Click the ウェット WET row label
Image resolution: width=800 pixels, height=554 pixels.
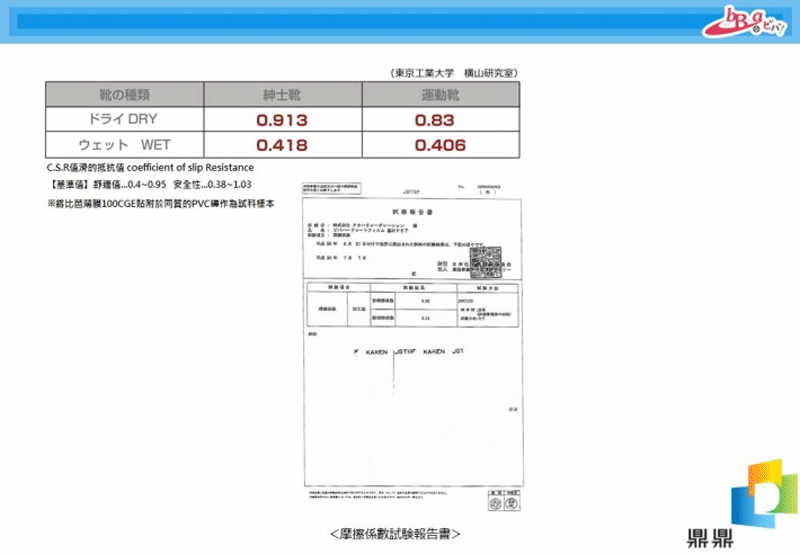124,145
